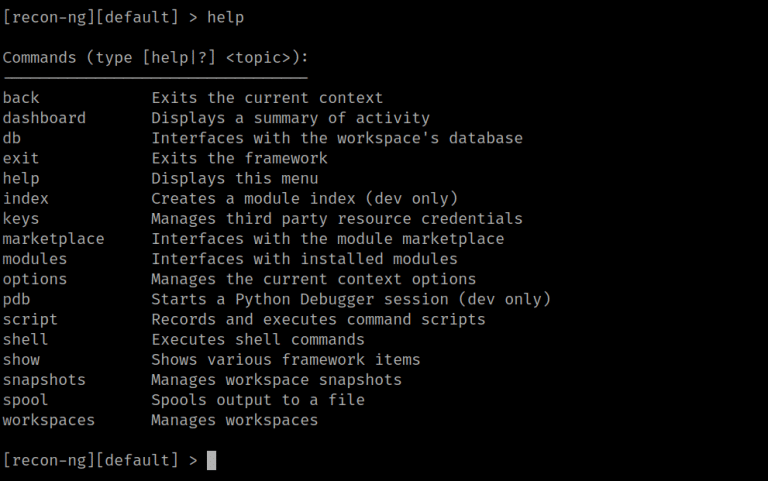Click the 'pdb' command entry

click(16, 299)
